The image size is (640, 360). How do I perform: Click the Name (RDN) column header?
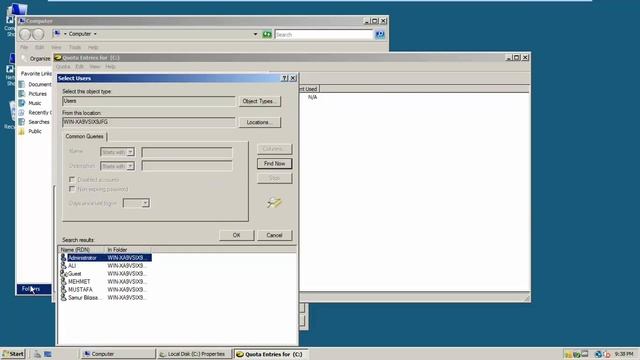click(81, 249)
